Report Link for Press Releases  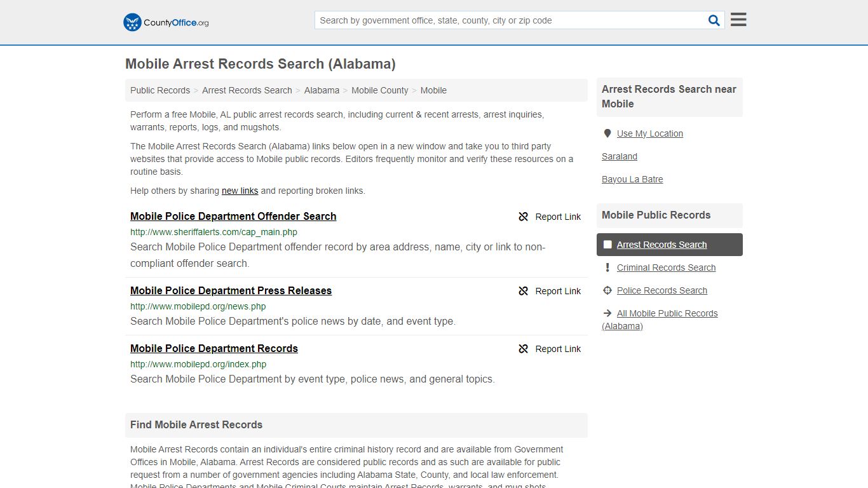(x=550, y=291)
